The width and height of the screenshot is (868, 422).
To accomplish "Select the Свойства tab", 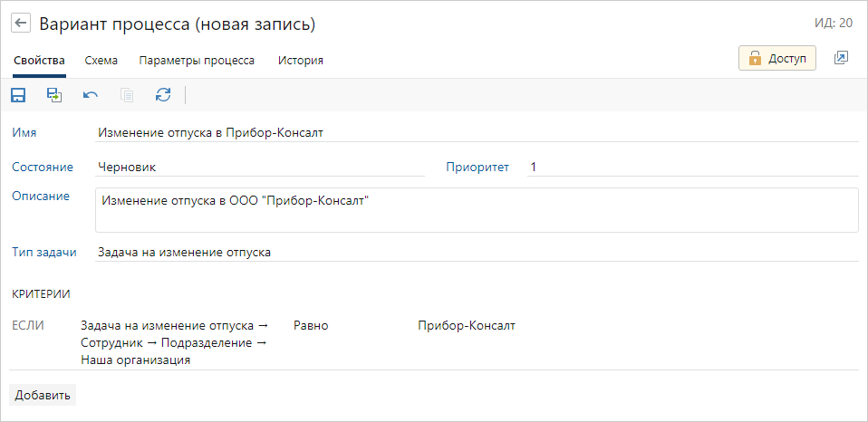I will coord(39,61).
